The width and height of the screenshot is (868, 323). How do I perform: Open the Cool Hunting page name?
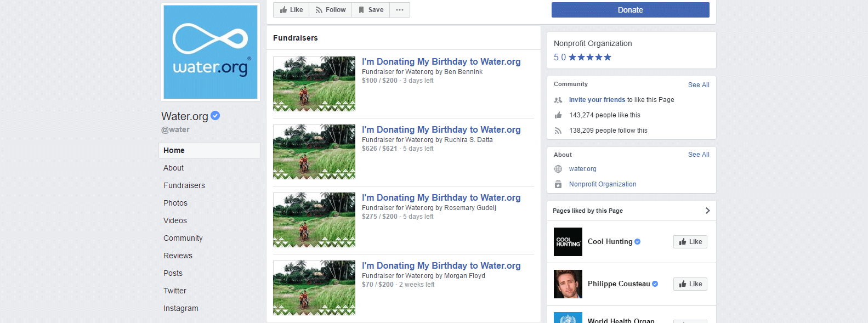[x=610, y=241]
